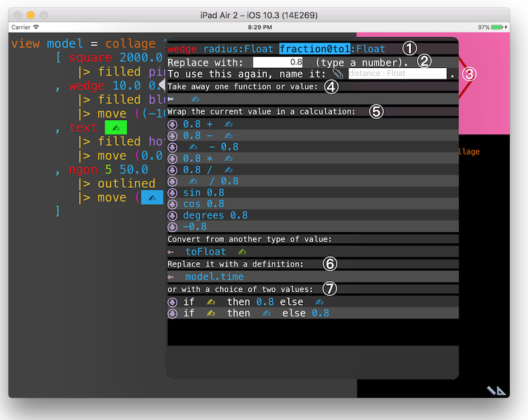This screenshot has height=420, width=528.
Task: Choose the '0.8 /' division option
Action: point(313,170)
